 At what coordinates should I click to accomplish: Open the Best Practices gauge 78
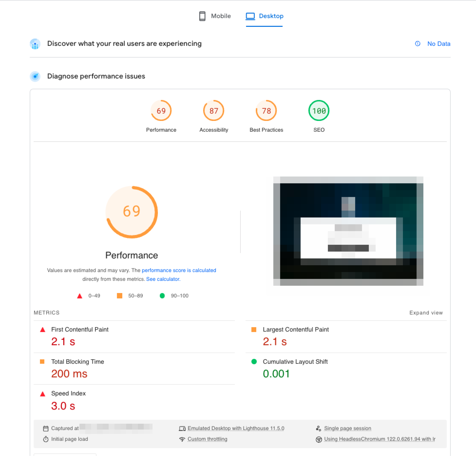coord(266,111)
